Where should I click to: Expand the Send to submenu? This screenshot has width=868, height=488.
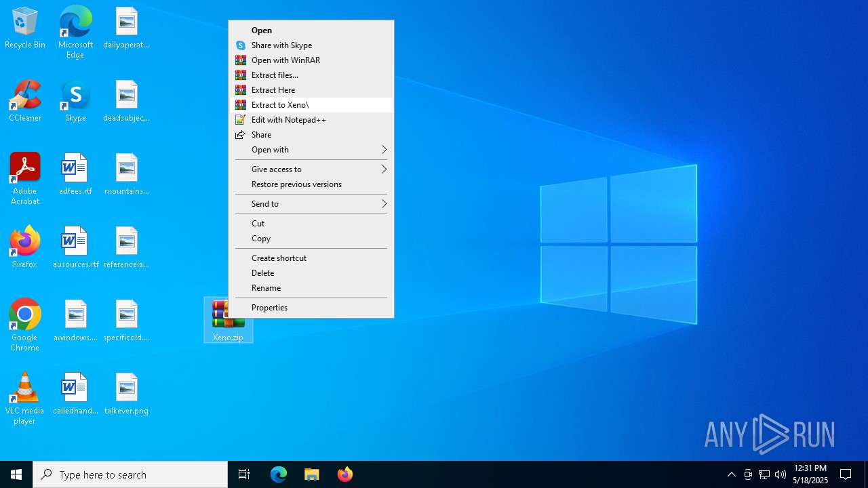311,204
